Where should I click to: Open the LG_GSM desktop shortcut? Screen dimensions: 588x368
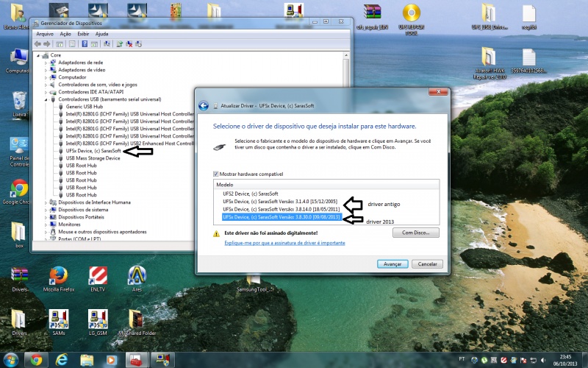click(98, 322)
